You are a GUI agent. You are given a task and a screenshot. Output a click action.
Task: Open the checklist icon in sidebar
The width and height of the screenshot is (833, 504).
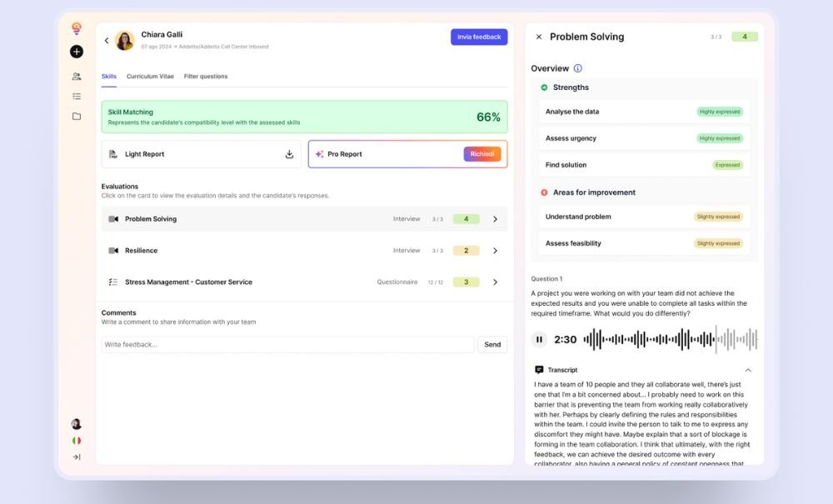coord(77,96)
